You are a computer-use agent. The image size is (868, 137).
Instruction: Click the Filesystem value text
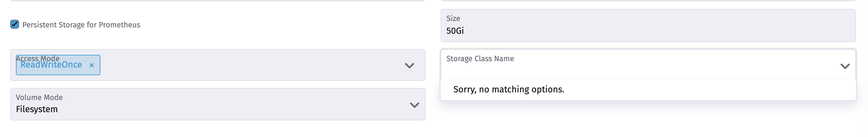[x=37, y=109]
